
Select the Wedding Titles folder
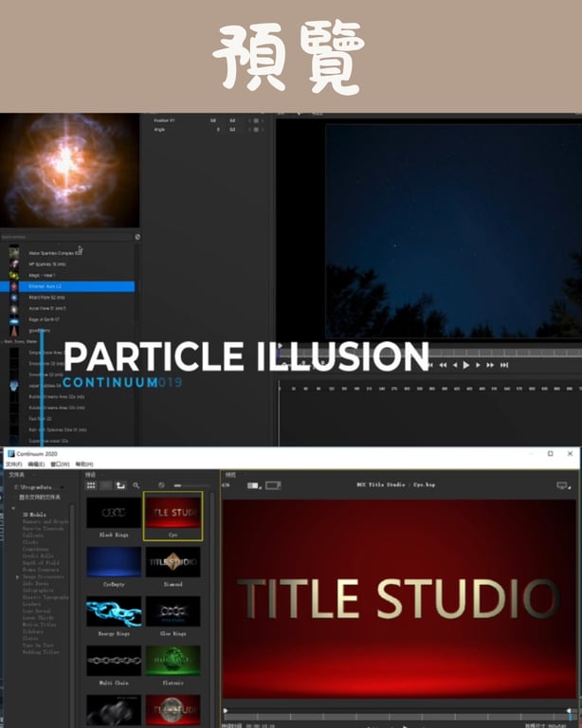[x=41, y=652]
